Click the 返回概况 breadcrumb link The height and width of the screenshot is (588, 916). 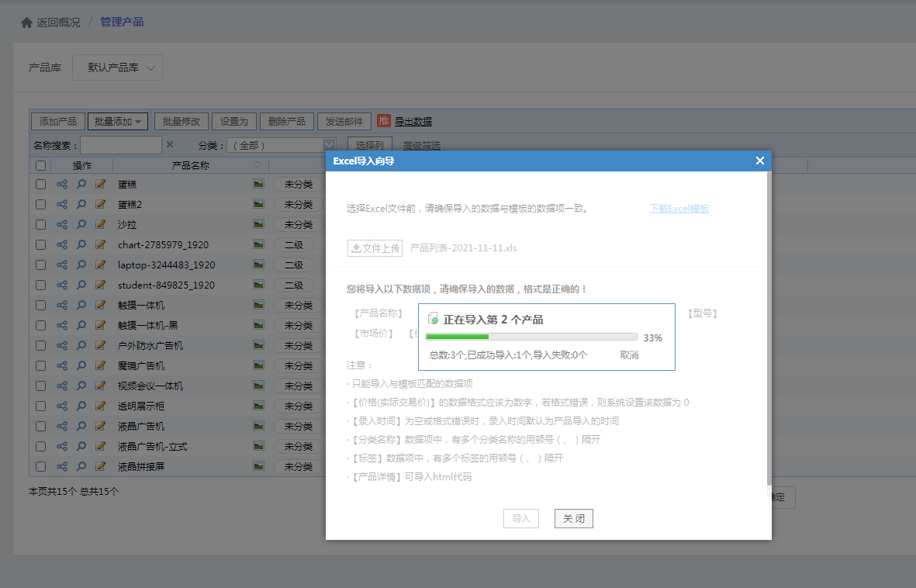pyautogui.click(x=58, y=22)
